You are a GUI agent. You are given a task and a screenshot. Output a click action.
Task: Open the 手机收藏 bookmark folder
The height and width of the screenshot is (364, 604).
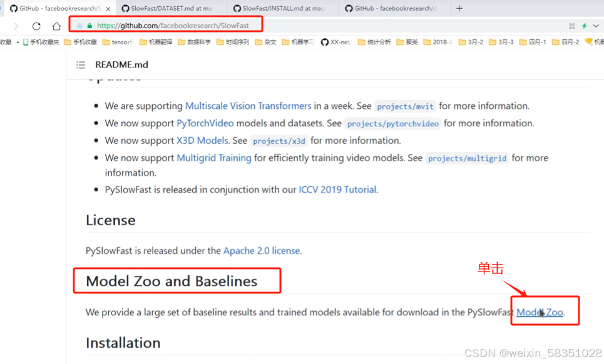click(80, 42)
